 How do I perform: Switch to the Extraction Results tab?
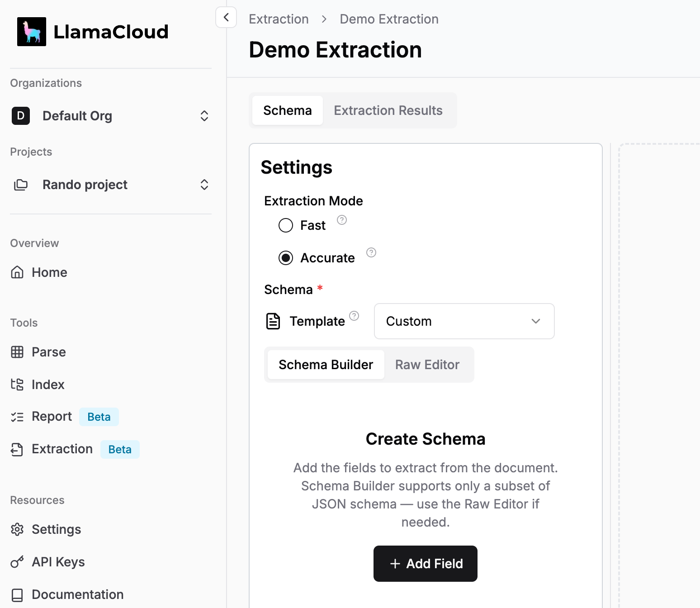[388, 110]
